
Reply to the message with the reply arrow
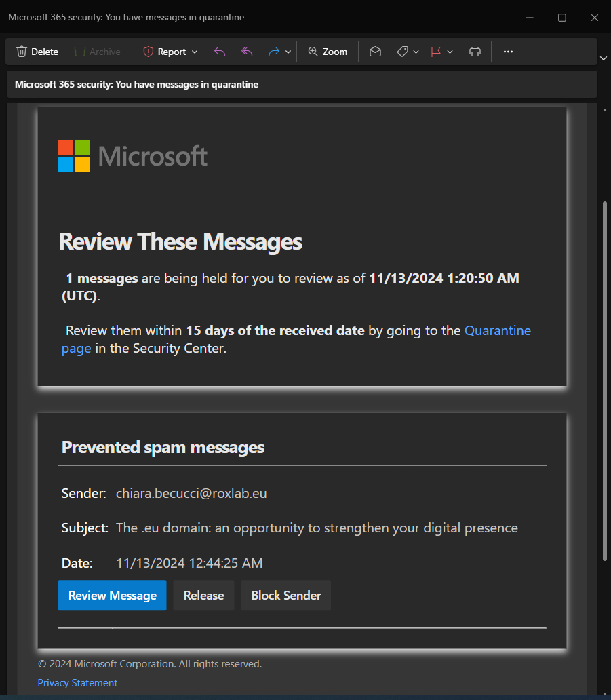pyautogui.click(x=218, y=51)
